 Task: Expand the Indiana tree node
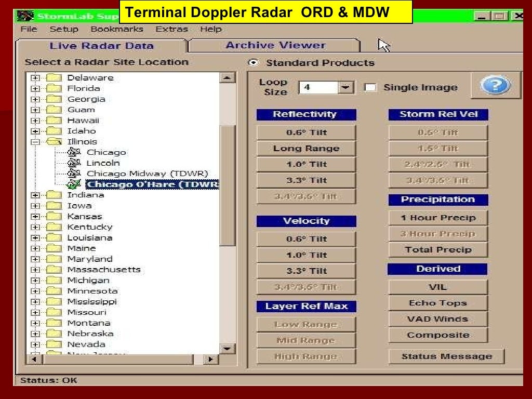(35, 195)
